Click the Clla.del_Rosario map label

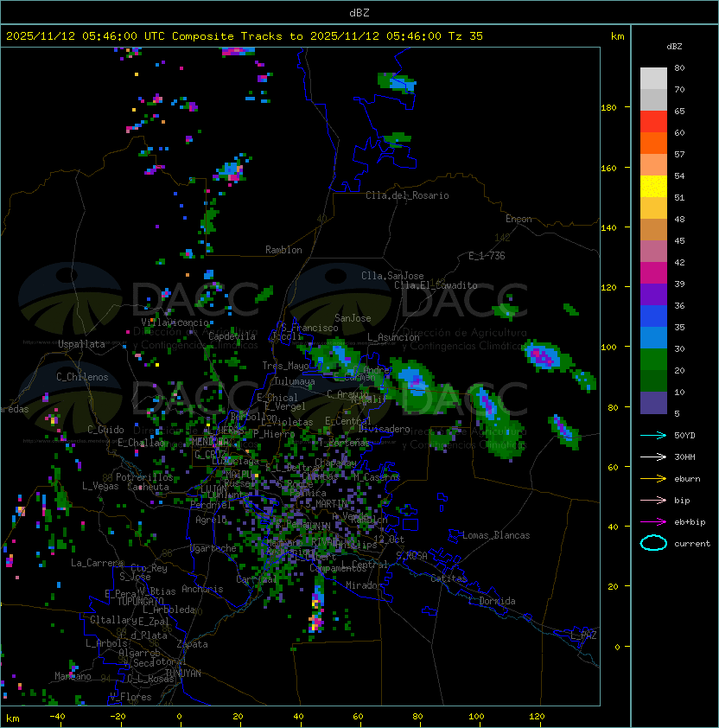pos(407,195)
